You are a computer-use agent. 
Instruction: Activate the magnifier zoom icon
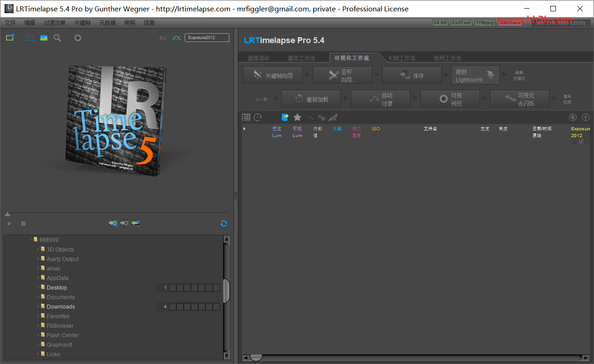click(x=57, y=38)
